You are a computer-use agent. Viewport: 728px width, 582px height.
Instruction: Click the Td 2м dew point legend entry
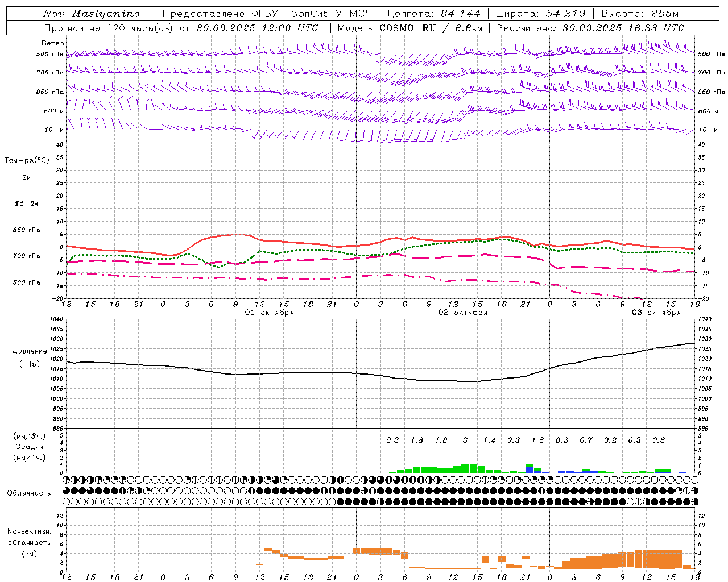(x=27, y=203)
